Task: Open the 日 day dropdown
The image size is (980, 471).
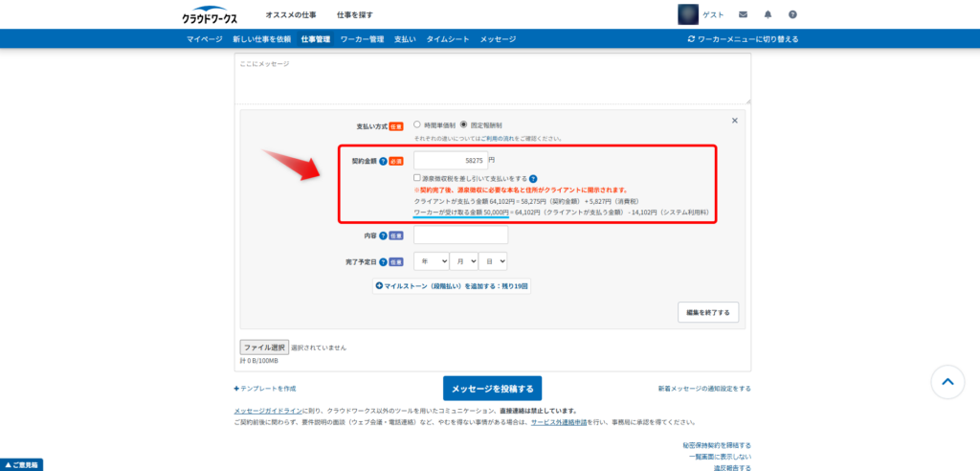Action: coord(494,260)
